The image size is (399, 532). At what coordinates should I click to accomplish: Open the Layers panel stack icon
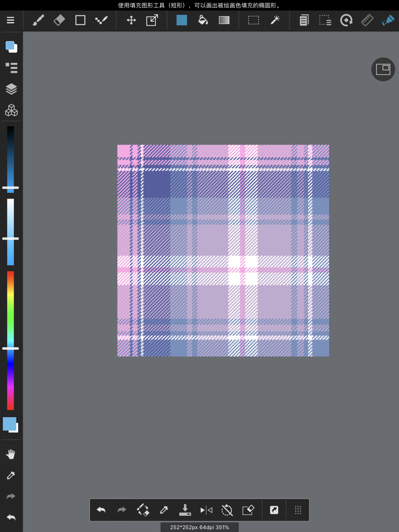click(x=11, y=89)
